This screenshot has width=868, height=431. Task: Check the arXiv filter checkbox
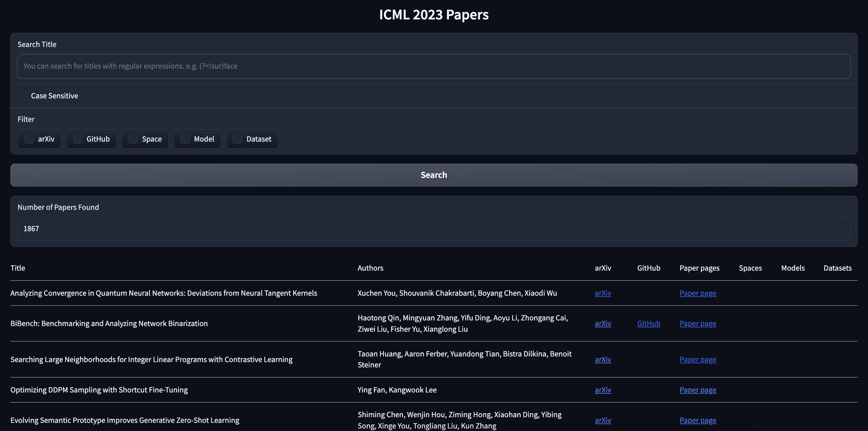coord(29,139)
